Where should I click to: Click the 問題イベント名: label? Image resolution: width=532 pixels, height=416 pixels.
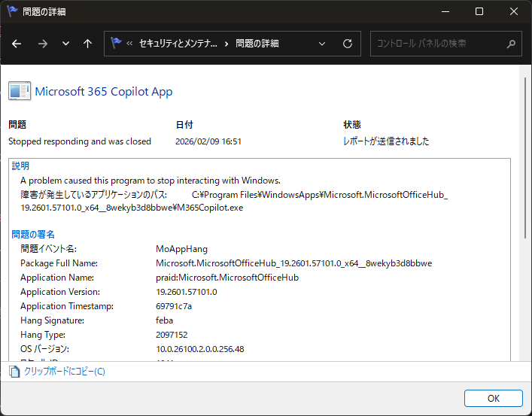(48, 249)
